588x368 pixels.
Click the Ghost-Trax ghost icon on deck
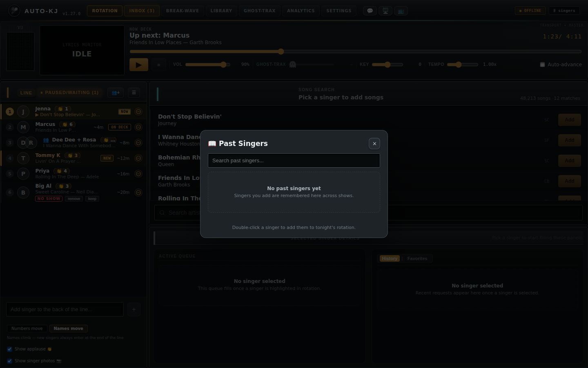(292, 64)
